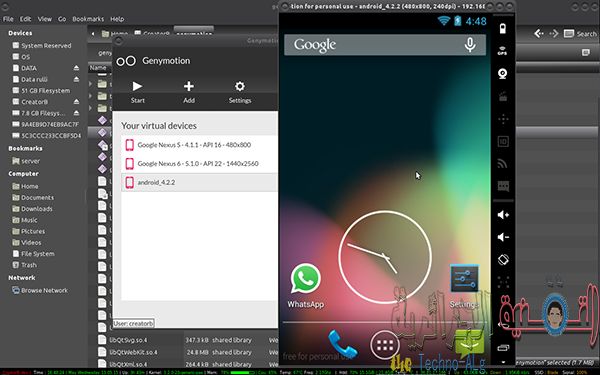Open the Bookmarks menu
This screenshot has height=375, width=600.
coord(88,19)
